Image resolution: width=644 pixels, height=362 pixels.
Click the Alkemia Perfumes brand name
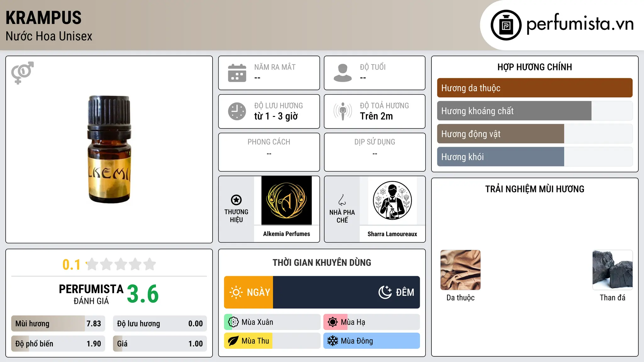[x=286, y=234]
